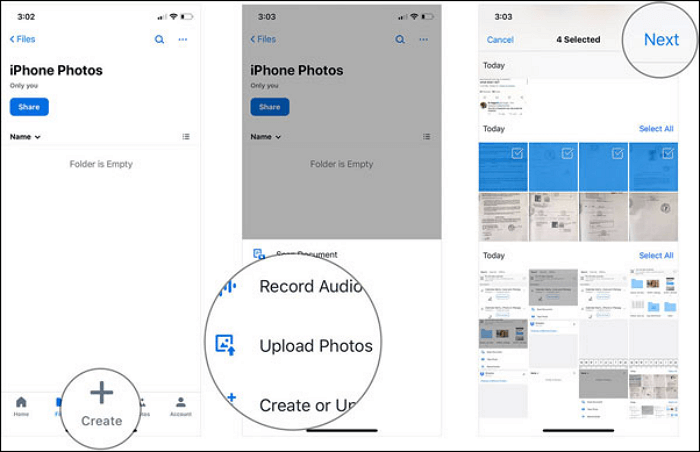Tap Cancel in the photo picker
The height and width of the screenshot is (452, 700).
500,40
